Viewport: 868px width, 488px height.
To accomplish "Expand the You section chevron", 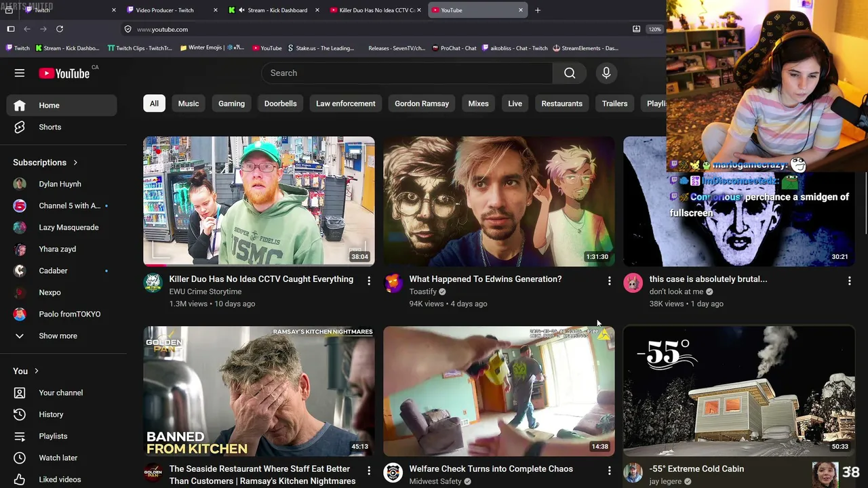I will [x=37, y=371].
